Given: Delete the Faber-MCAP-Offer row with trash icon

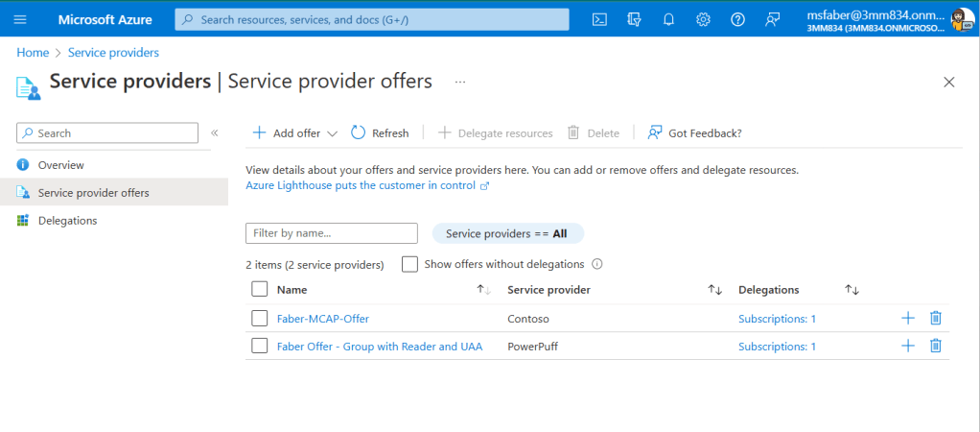Looking at the screenshot, I should tap(936, 319).
